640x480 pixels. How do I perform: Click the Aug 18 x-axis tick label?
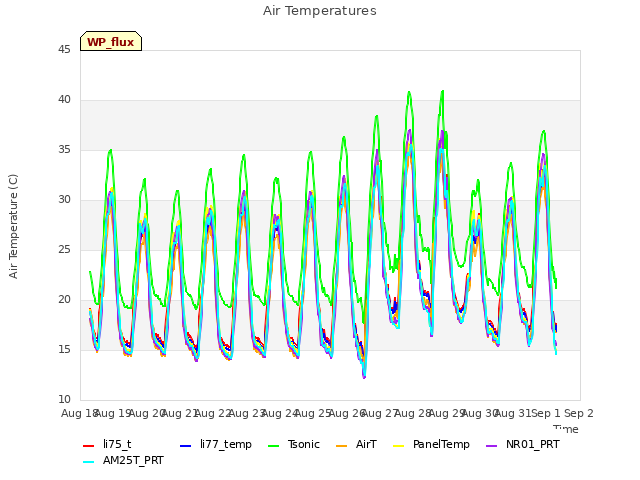[x=78, y=413]
